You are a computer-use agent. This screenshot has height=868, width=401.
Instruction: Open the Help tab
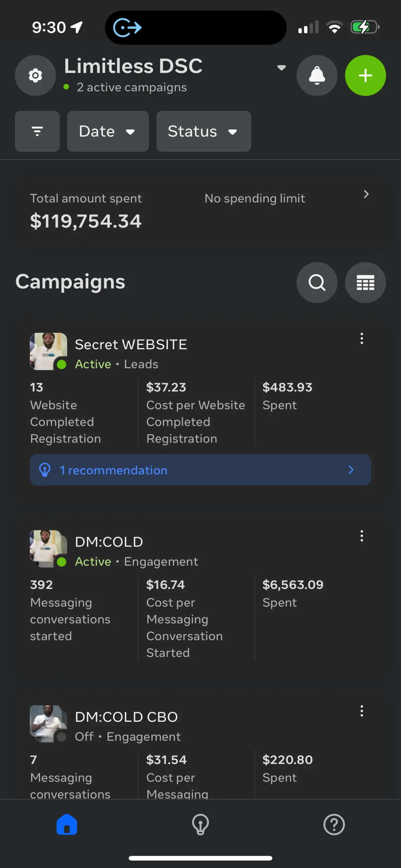click(334, 825)
